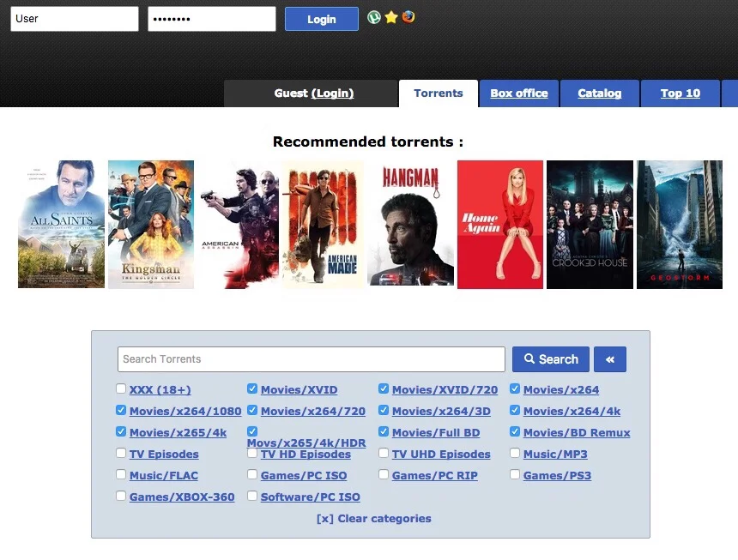This screenshot has height=560, width=738.
Task: Uncheck the Movies/x264/1080 checkbox
Action: [121, 410]
